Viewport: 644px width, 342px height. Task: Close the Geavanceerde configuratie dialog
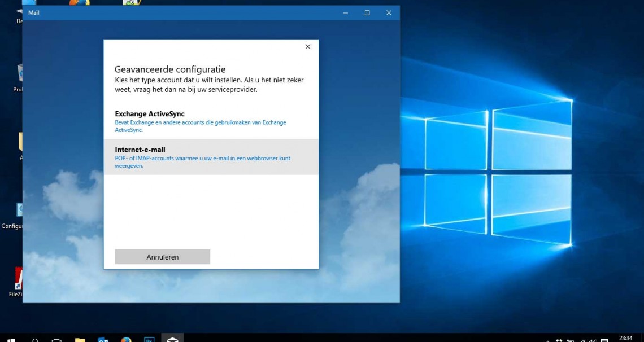click(308, 47)
